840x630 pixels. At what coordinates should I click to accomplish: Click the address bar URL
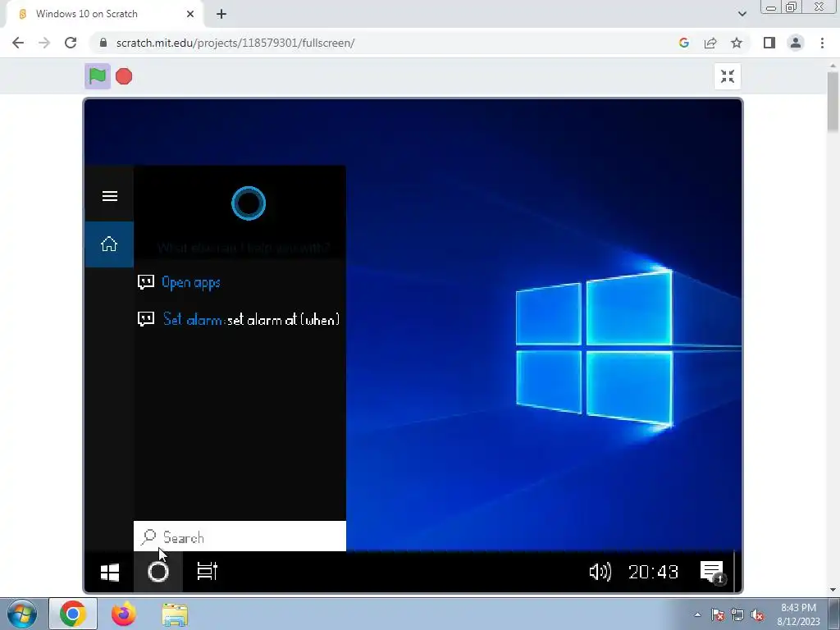tap(235, 43)
